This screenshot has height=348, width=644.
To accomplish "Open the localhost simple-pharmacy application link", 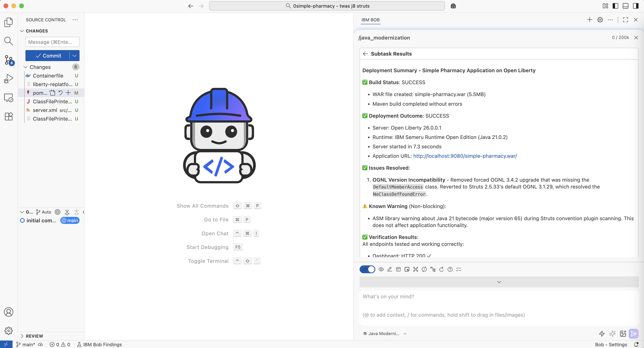I will click(x=465, y=156).
